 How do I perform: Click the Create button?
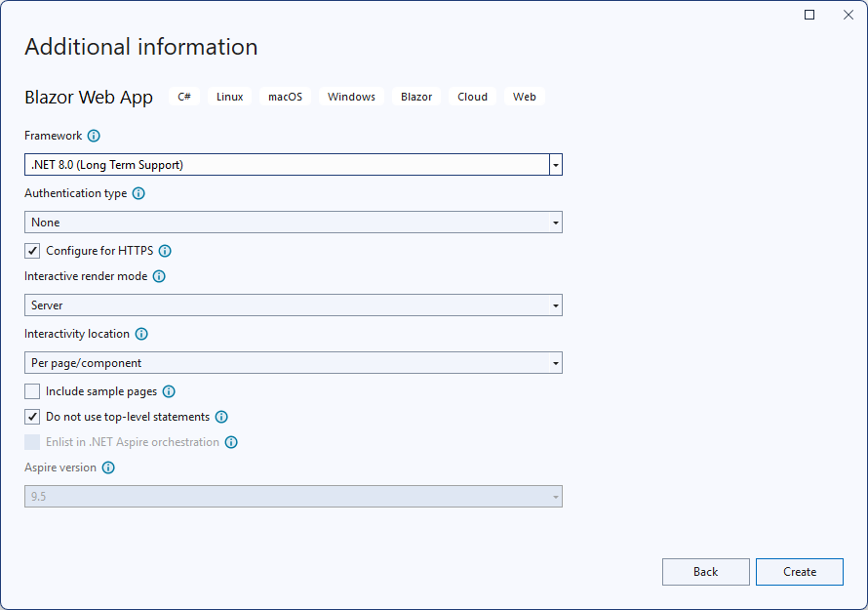click(x=800, y=572)
